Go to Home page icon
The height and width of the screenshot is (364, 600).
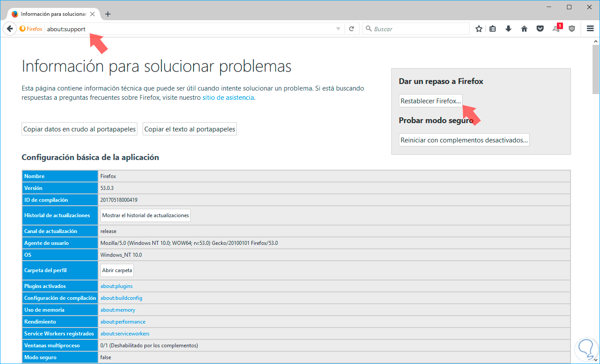524,29
